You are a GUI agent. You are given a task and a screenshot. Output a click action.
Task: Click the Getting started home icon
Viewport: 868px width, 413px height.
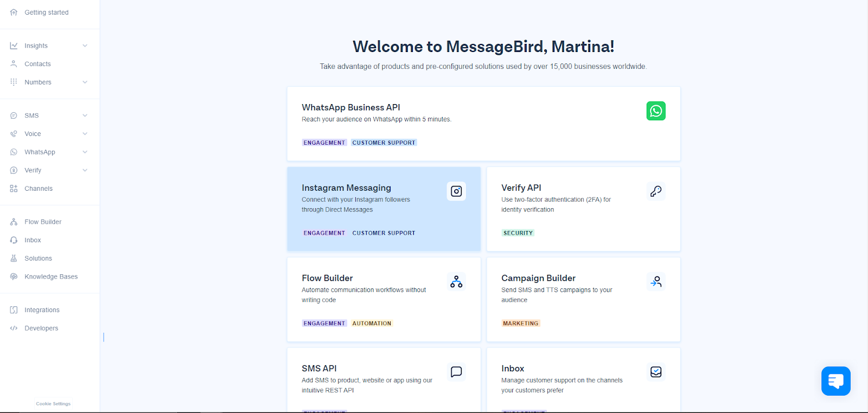click(x=14, y=12)
